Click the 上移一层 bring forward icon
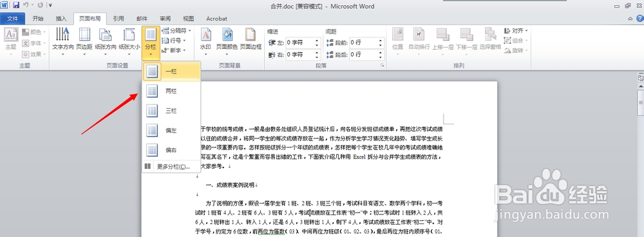The height and width of the screenshot is (237, 644). coord(442,35)
